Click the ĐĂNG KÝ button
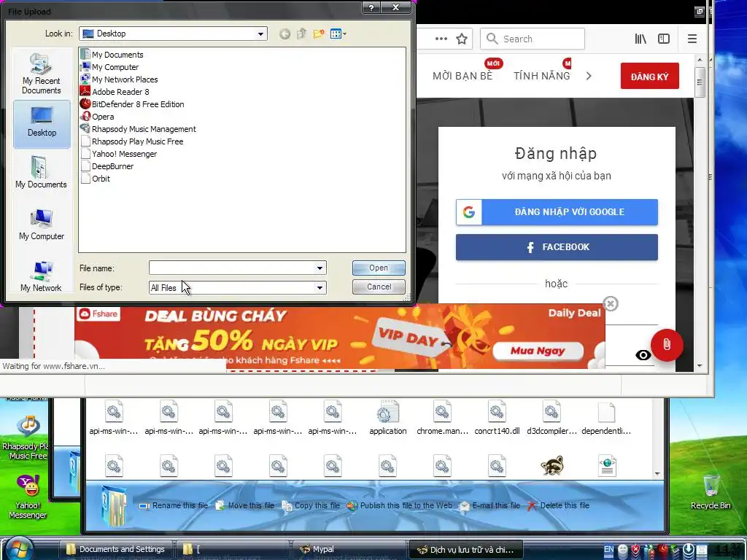747x560 pixels. (x=650, y=76)
